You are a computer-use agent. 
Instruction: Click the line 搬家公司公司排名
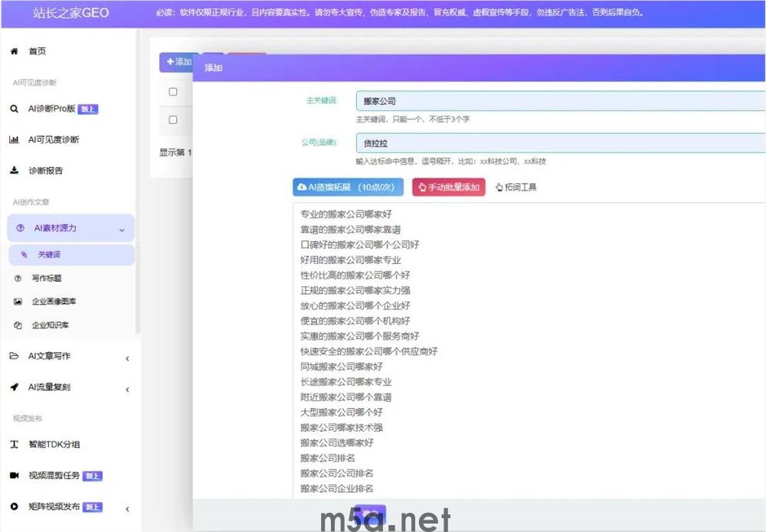[x=336, y=473]
